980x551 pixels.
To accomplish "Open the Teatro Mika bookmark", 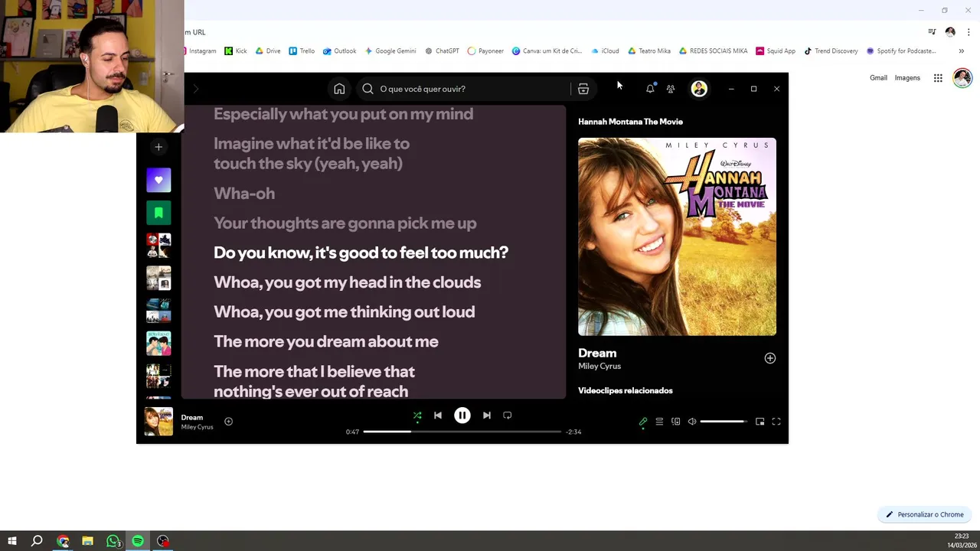I will 649,51.
